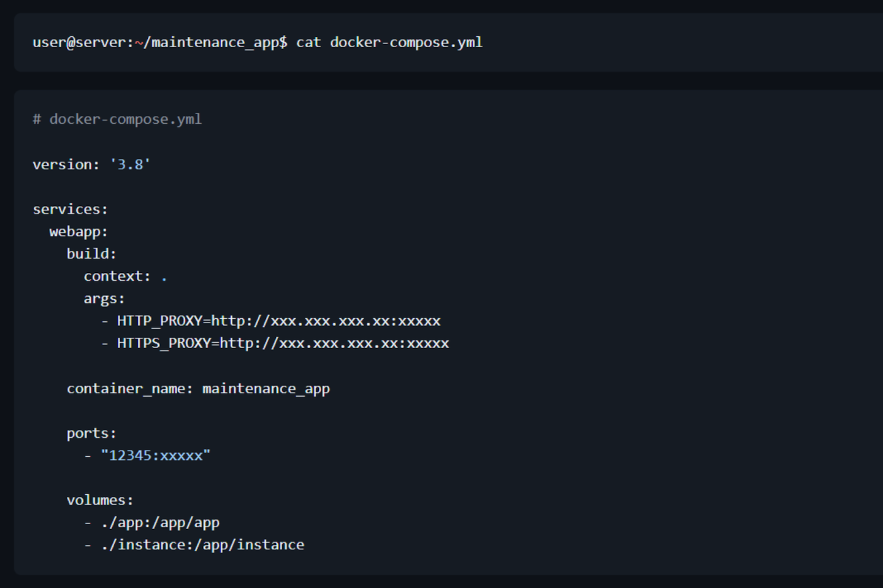Screen dimensions: 883x588
Task: Click the webapp: service name
Action: [78, 232]
